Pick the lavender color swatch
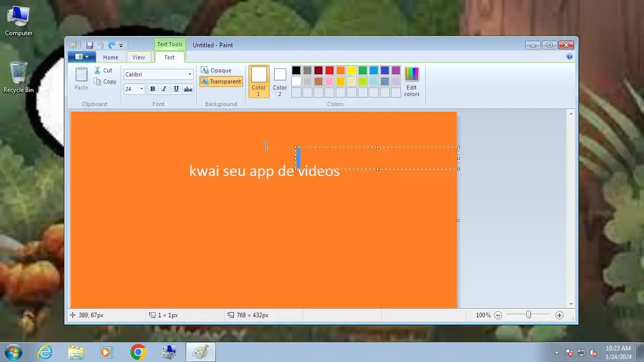 [396, 81]
